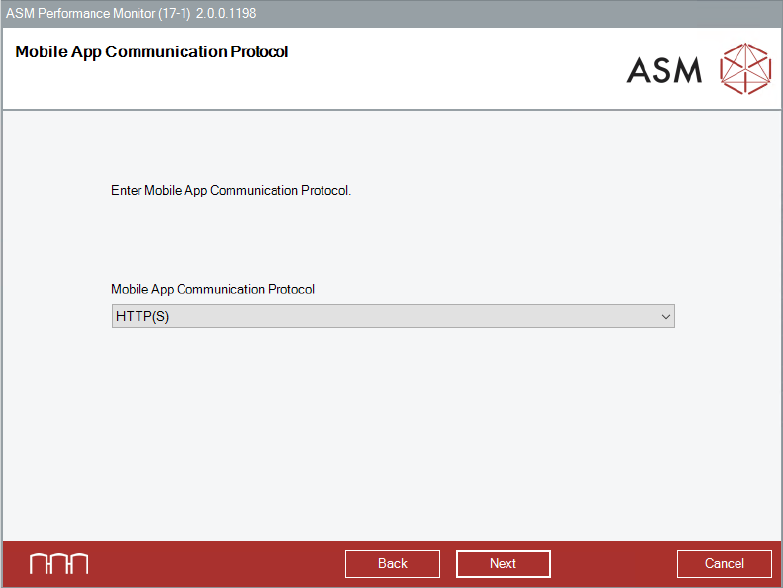Click the empty white header area beside the heading
This screenshot has width=783, height=588.
[x=450, y=70]
